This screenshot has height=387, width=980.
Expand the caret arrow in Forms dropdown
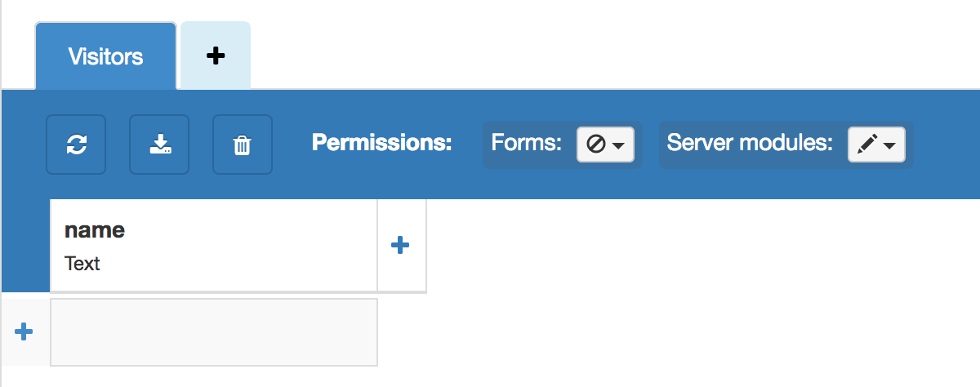[618, 145]
